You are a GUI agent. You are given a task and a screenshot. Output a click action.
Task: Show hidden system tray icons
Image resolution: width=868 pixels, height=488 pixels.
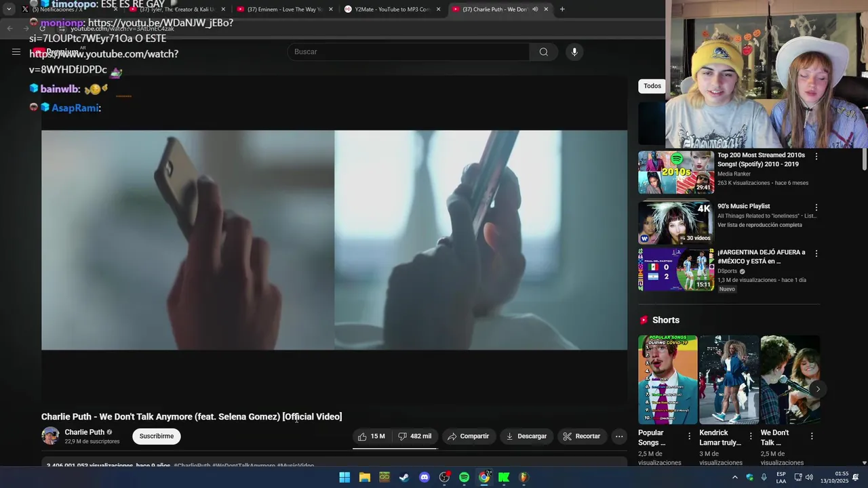point(734,477)
